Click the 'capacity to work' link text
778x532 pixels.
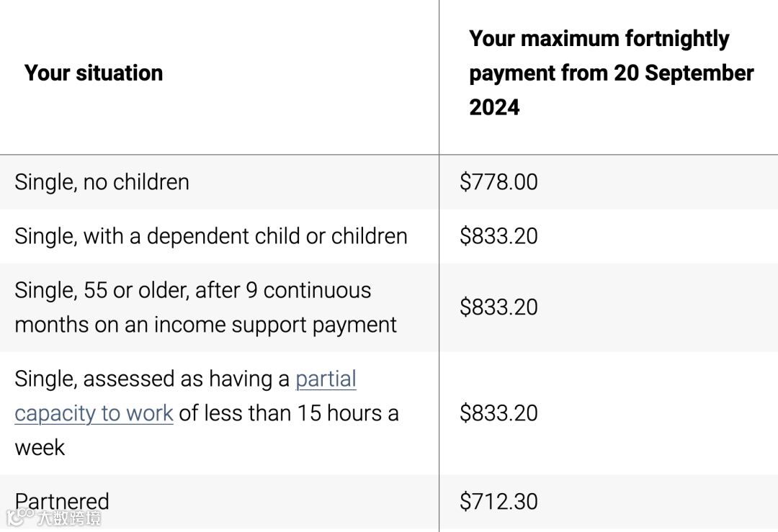(94, 413)
